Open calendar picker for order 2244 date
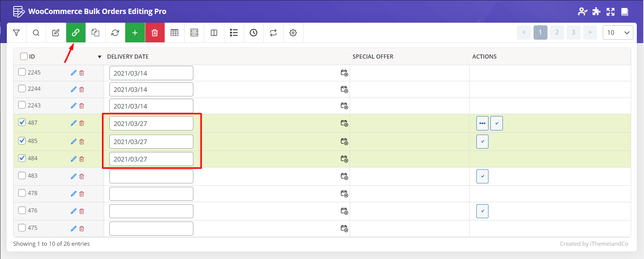 pos(344,89)
